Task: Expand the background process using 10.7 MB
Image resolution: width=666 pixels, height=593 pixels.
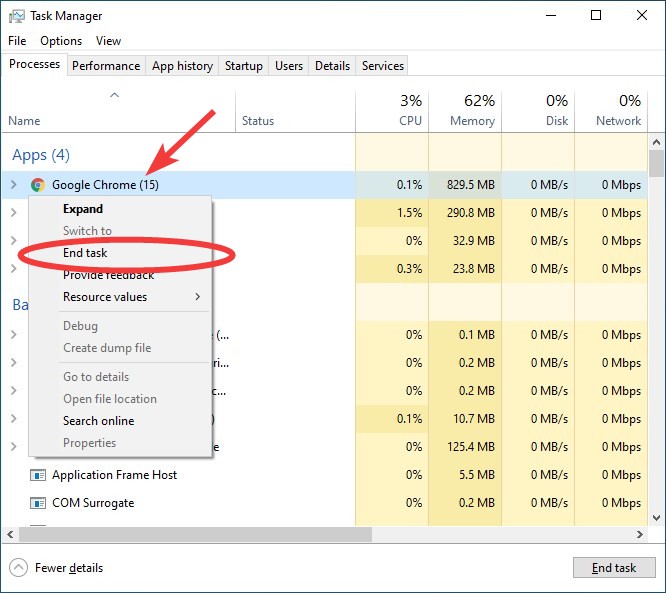Action: (x=14, y=419)
